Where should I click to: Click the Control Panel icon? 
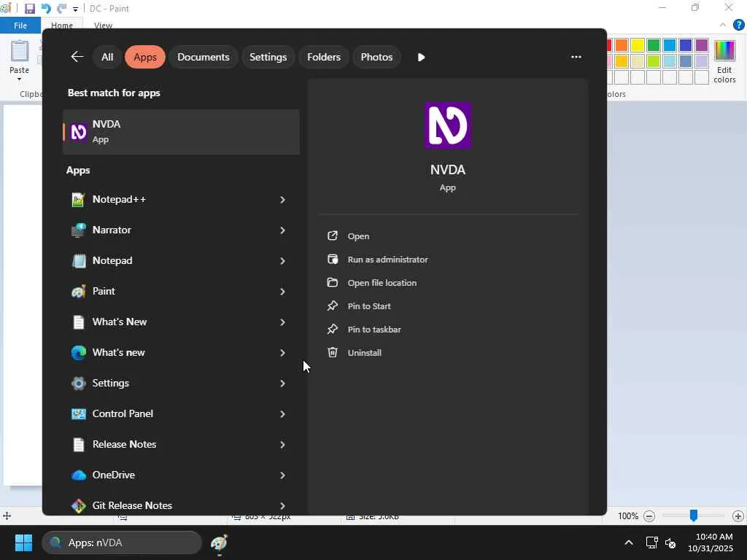click(79, 413)
